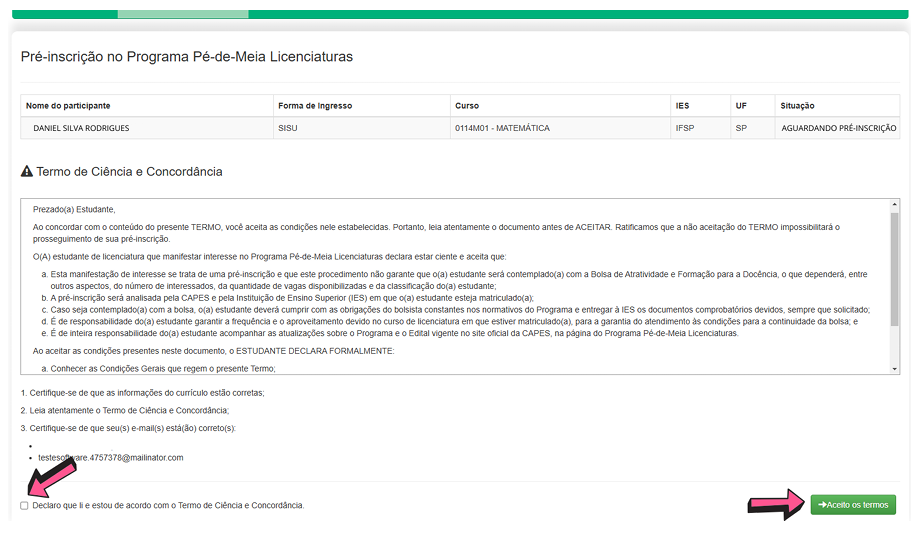
Task: Click the 'Pré-inscrição no Programa Pé-de-Meia Licenciaturas' heading
Action: pos(187,57)
